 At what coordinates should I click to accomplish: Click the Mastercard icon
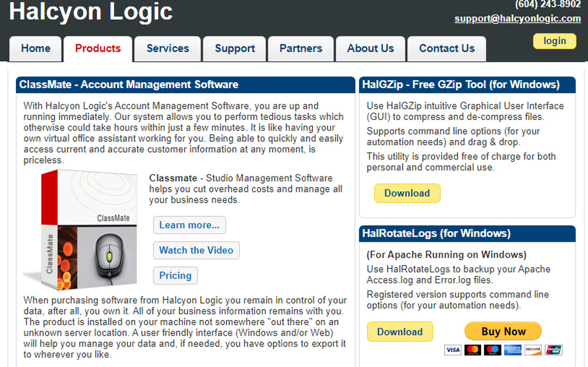pos(473,350)
